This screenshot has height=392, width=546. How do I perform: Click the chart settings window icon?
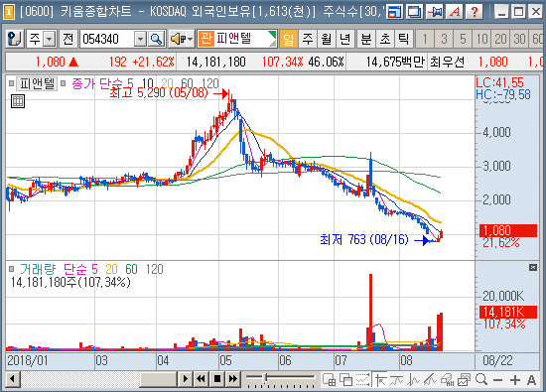point(465,379)
